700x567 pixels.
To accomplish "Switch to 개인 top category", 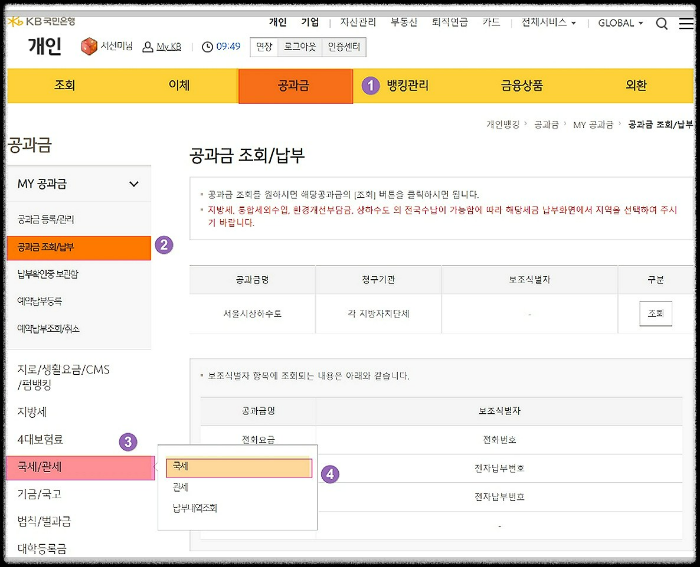I will tap(278, 22).
